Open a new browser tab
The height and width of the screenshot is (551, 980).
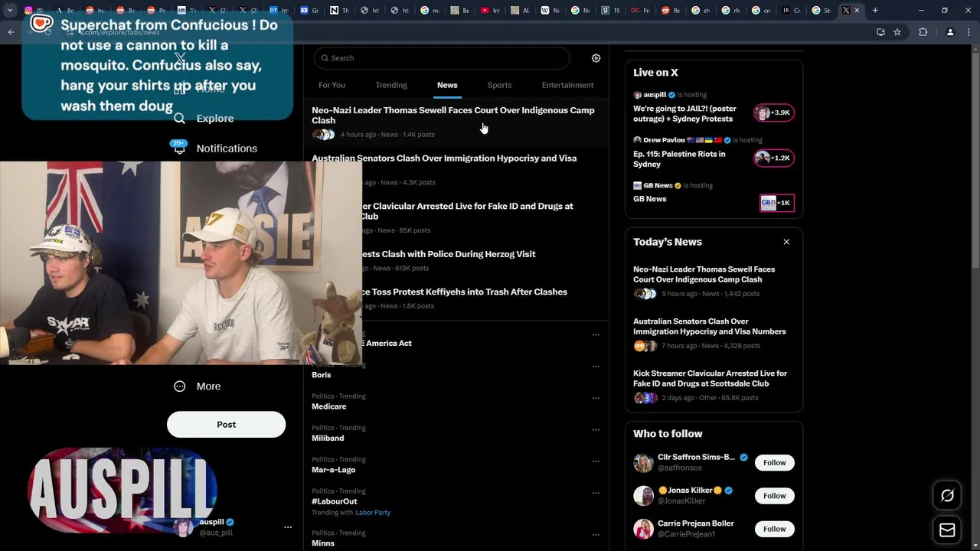pos(875,11)
